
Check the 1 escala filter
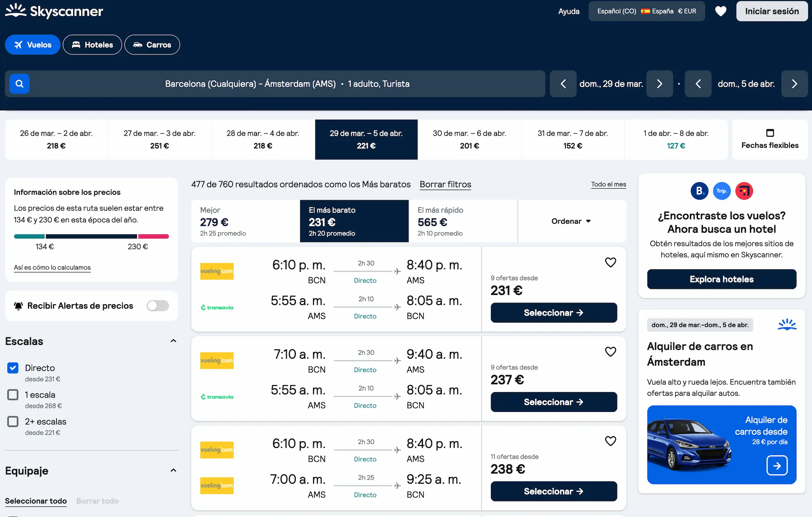[13, 394]
